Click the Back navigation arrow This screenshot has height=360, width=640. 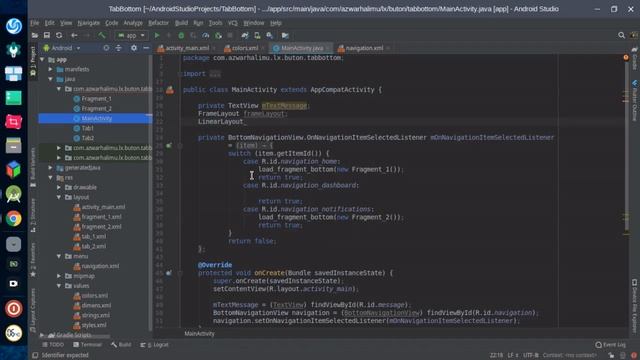click(74, 36)
